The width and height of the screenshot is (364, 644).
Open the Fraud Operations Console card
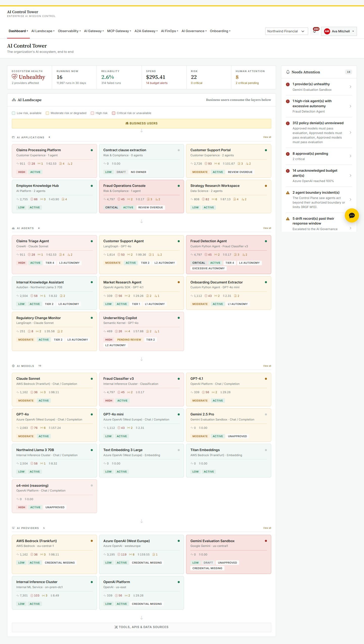(142, 196)
